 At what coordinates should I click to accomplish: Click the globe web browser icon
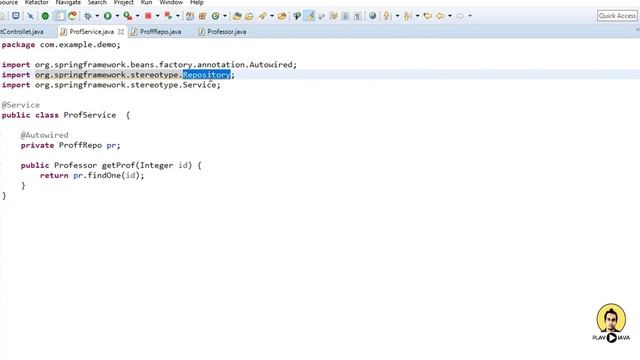tap(373, 16)
